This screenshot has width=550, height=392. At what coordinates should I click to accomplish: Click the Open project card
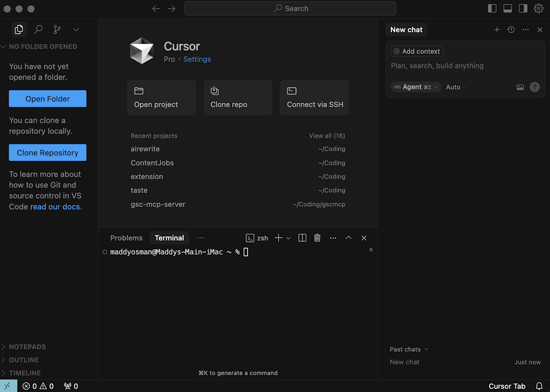point(161,98)
